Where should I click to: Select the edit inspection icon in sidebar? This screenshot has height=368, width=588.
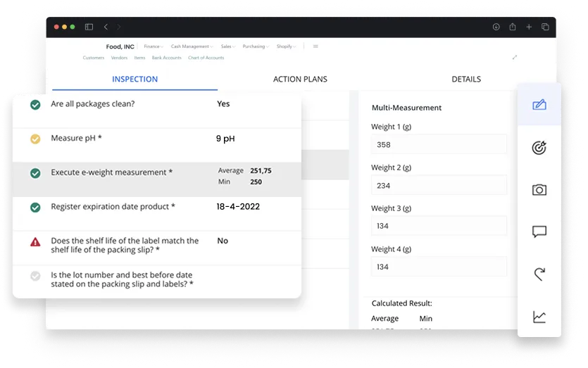coord(539,105)
